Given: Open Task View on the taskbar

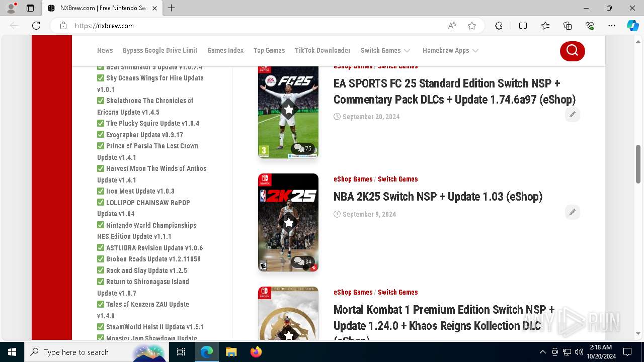Looking at the screenshot, I should pyautogui.click(x=182, y=352).
